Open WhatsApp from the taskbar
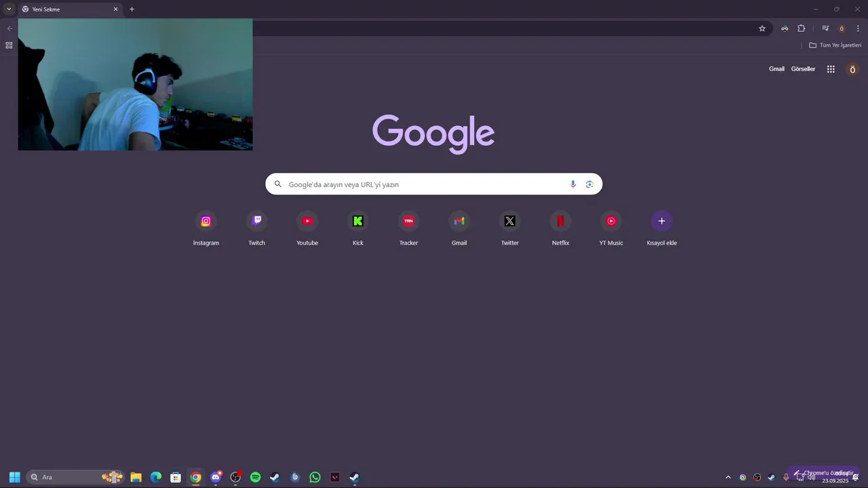The width and height of the screenshot is (868, 488). point(315,477)
